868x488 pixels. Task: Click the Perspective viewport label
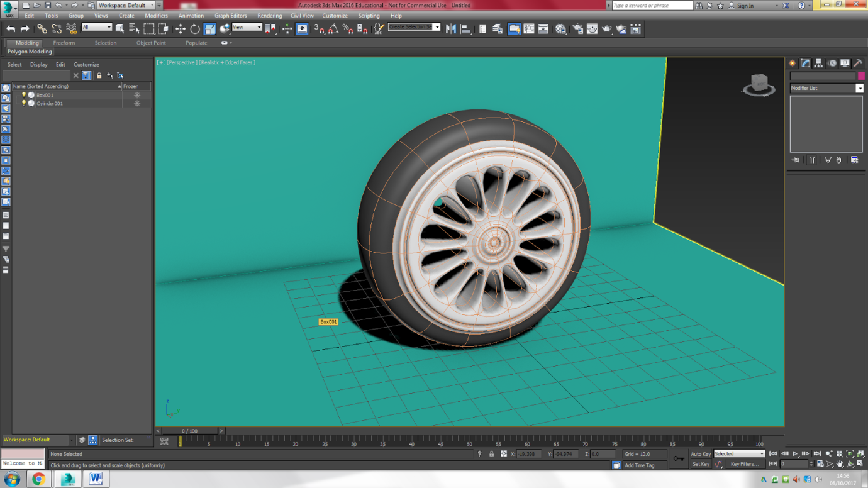[182, 62]
